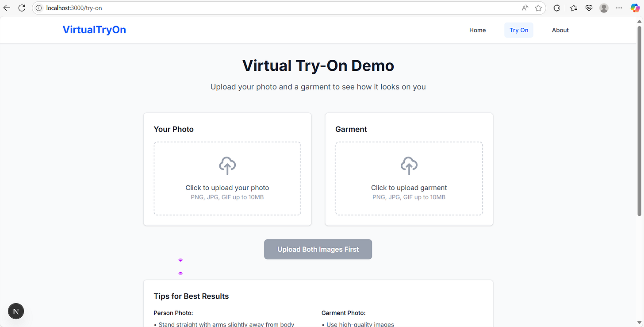This screenshot has height=327, width=644.
Task: Click the Virtual Try-On Demo title
Action: (318, 65)
